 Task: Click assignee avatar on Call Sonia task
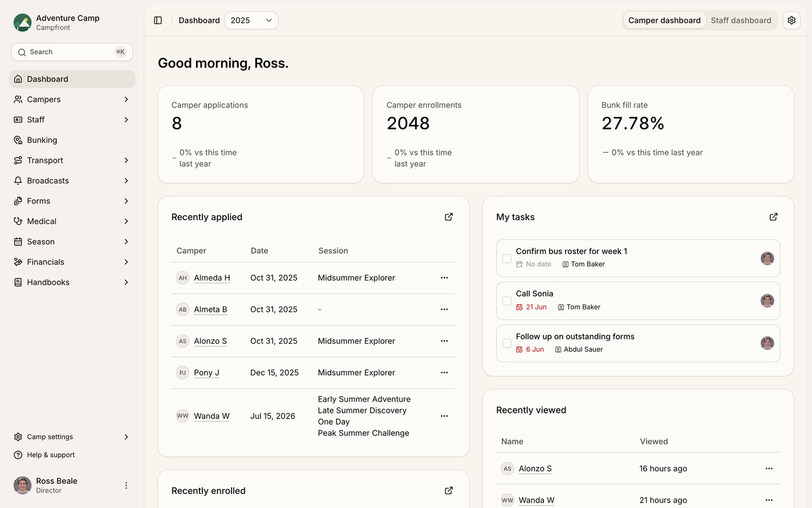(767, 301)
